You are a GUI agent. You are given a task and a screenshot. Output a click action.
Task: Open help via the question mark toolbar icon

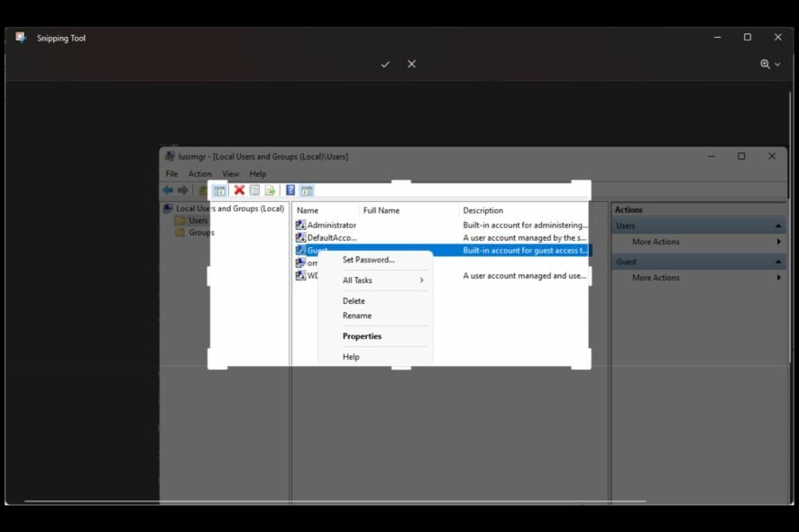(x=289, y=189)
